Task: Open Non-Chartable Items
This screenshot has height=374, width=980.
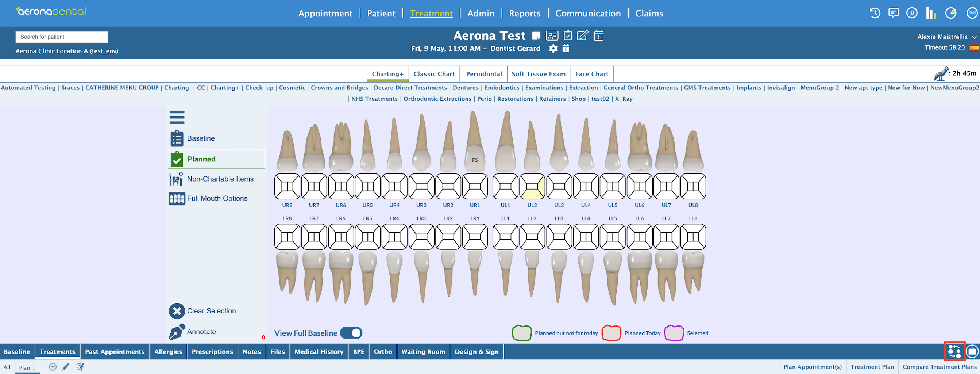Action: pyautogui.click(x=211, y=179)
